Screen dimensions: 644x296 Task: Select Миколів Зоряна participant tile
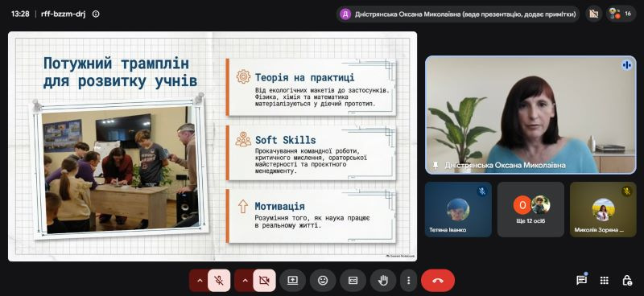click(x=603, y=209)
